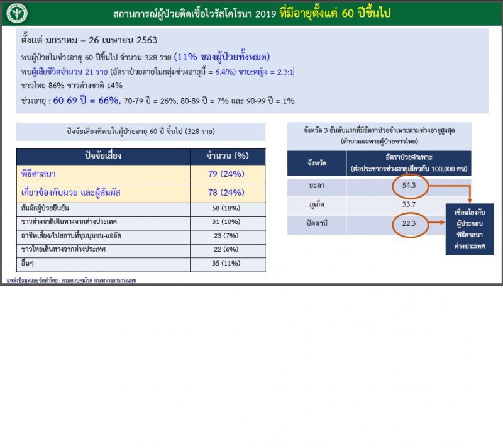Click 'ชาวไทย 86% ชาวต่างชาติ 14%' line
This screenshot has height=448, width=503.
coord(72,86)
